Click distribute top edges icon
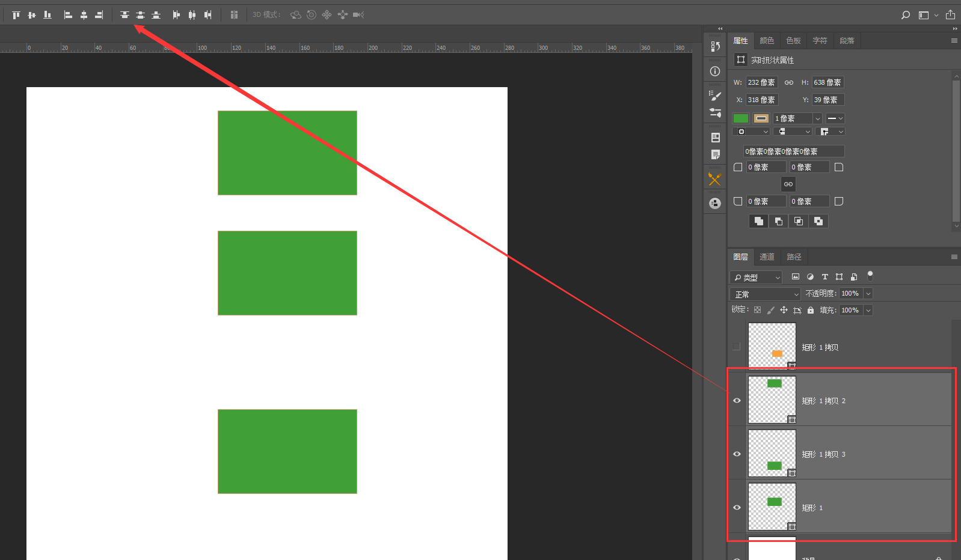 coord(124,15)
